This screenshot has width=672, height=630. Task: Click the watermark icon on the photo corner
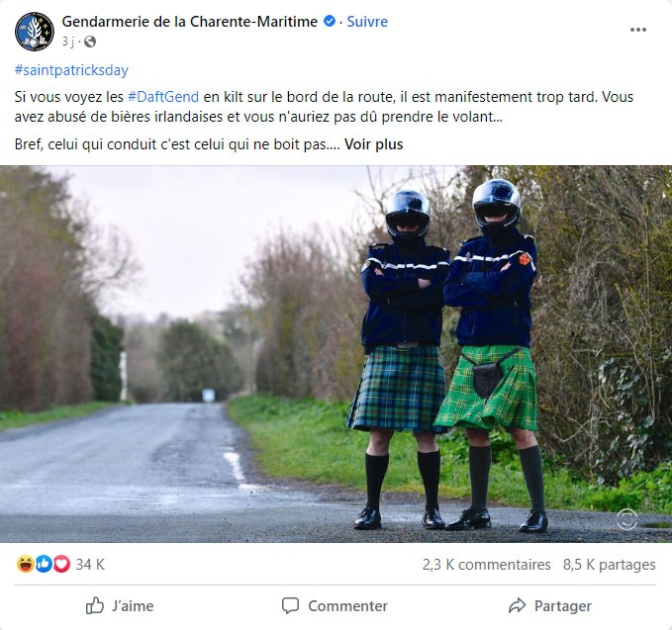pyautogui.click(x=626, y=519)
